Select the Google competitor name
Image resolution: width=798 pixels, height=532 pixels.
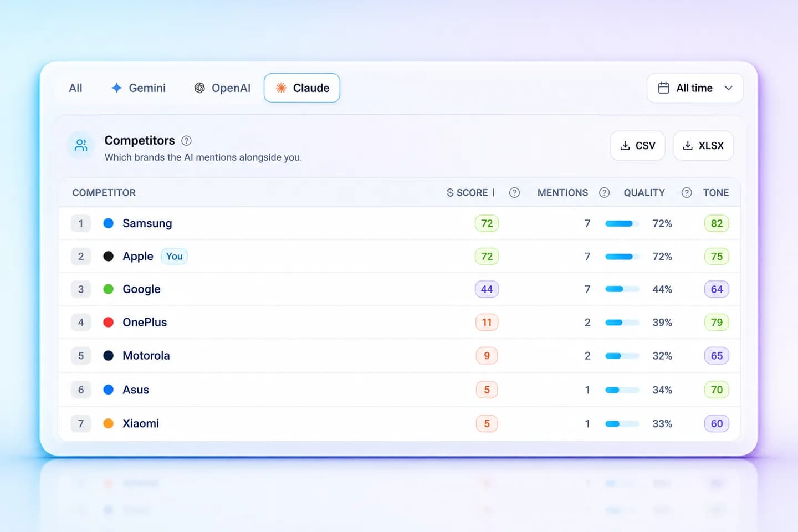141,289
